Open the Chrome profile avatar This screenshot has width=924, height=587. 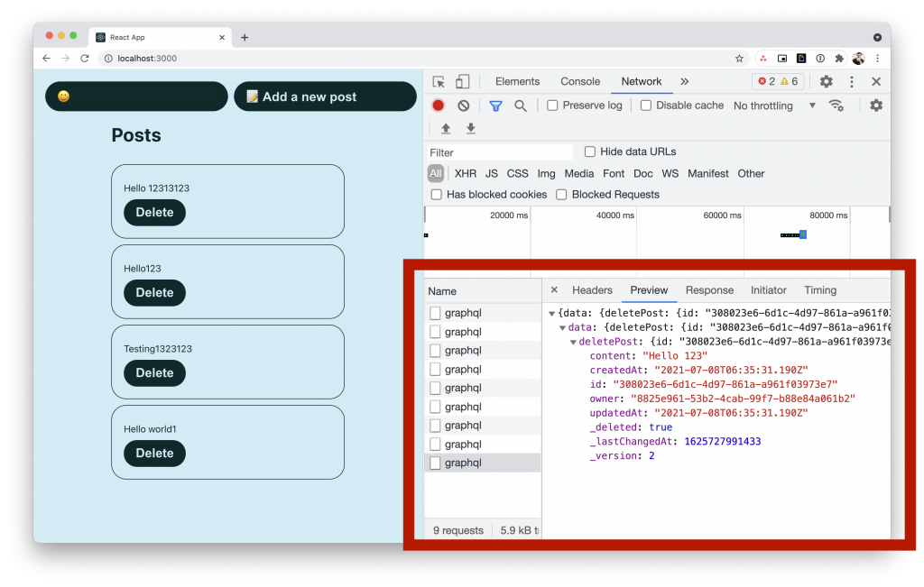tap(859, 59)
